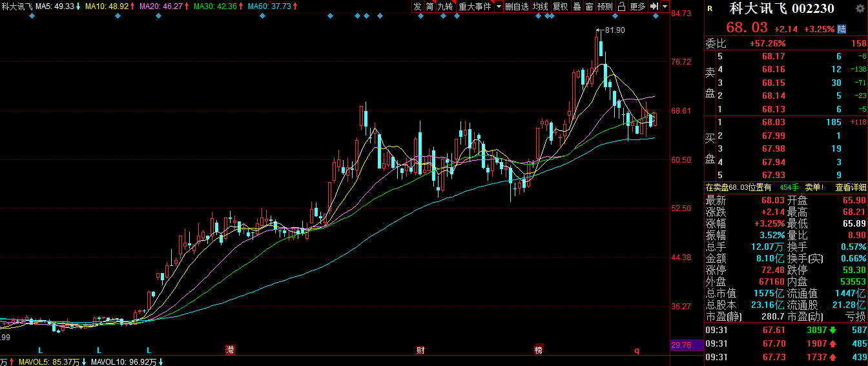The height and width of the screenshot is (366, 868).
Task: Click the 开盘 value 65.90
Action: click(854, 200)
